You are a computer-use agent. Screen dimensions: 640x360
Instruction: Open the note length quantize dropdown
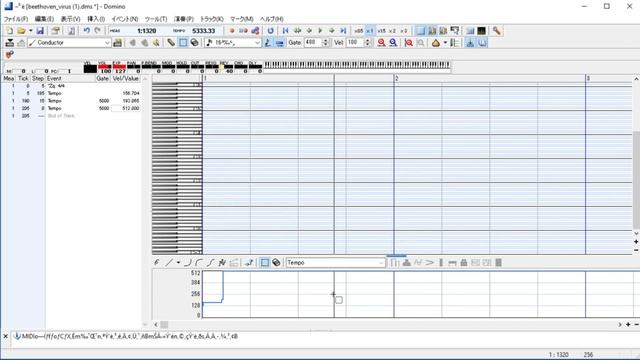[257, 42]
